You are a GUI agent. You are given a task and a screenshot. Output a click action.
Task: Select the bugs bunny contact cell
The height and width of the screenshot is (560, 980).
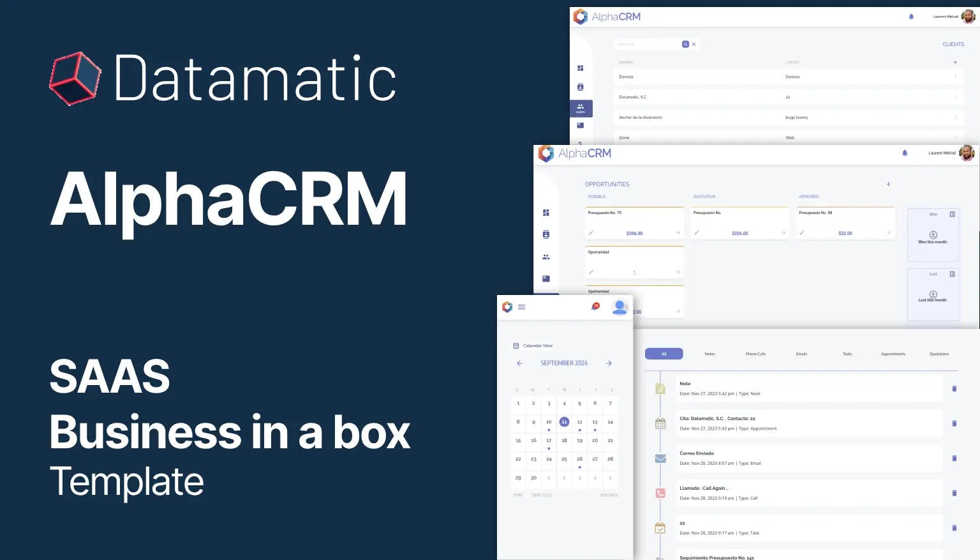796,117
